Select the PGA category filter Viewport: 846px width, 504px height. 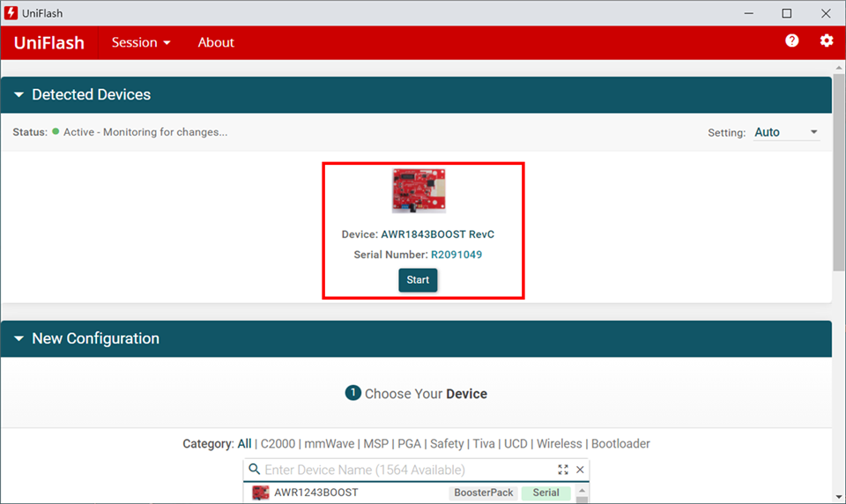point(409,443)
